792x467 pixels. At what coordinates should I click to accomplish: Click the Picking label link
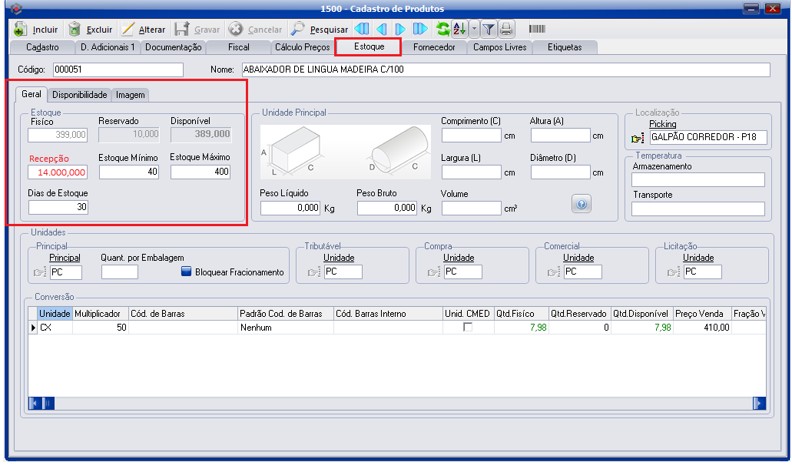(x=662, y=124)
